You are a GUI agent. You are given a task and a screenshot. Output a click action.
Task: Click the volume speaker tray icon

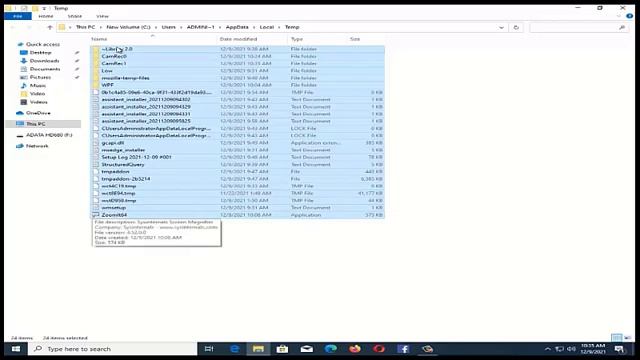point(571,349)
